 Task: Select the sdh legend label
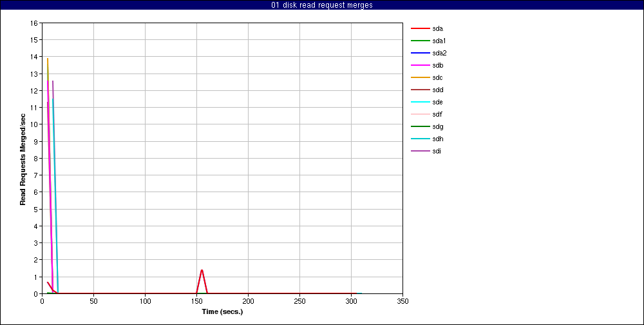pyautogui.click(x=438, y=139)
